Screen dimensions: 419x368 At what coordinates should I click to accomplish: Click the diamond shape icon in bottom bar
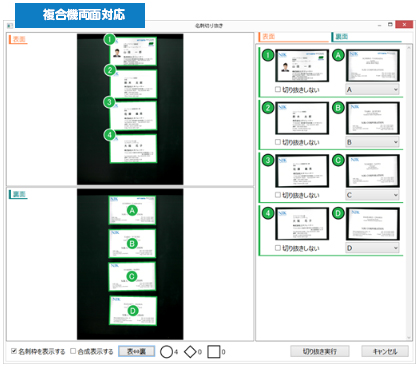pyautogui.click(x=190, y=352)
